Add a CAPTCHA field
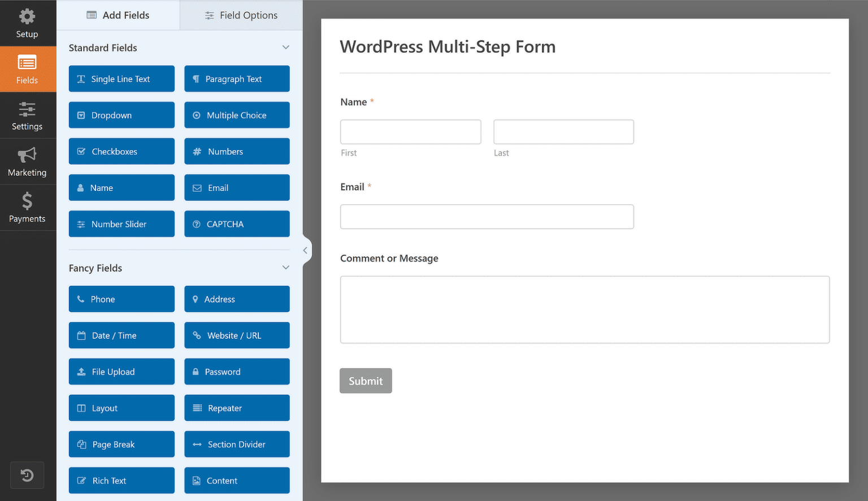868x501 pixels. [237, 224]
